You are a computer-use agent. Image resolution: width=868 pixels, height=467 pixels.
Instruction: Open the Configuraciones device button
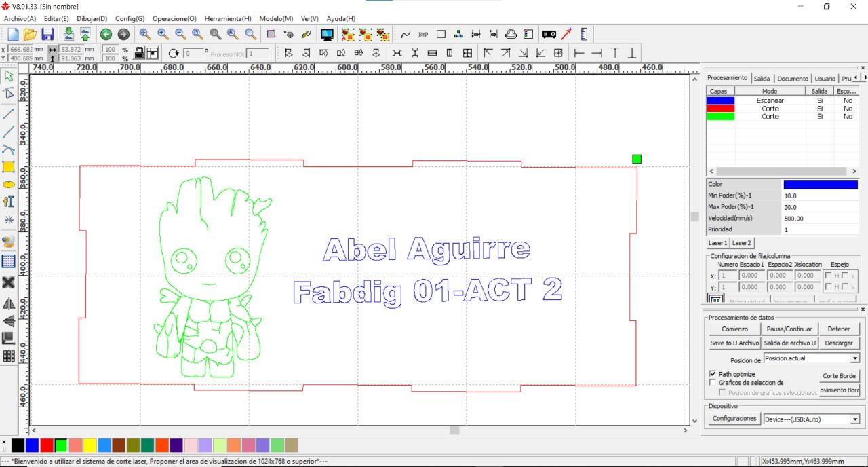pyautogui.click(x=734, y=419)
